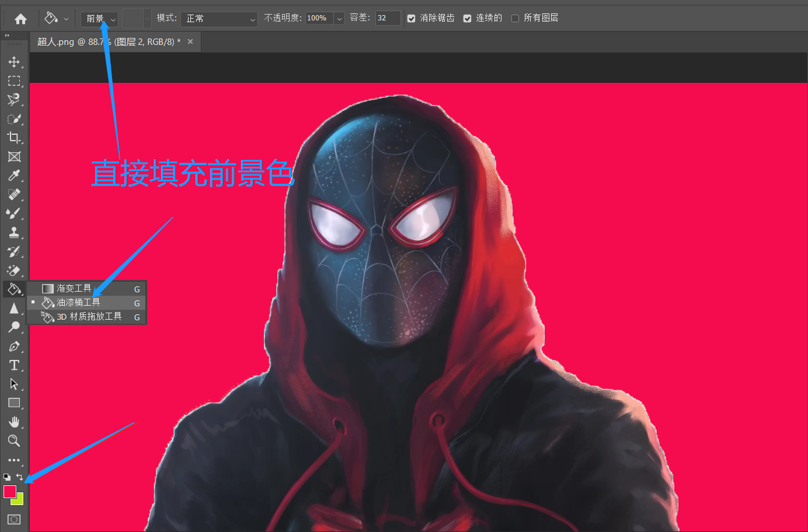The height and width of the screenshot is (532, 808).
Task: Enable the 所有图层 all layers checkbox
Action: (x=515, y=19)
